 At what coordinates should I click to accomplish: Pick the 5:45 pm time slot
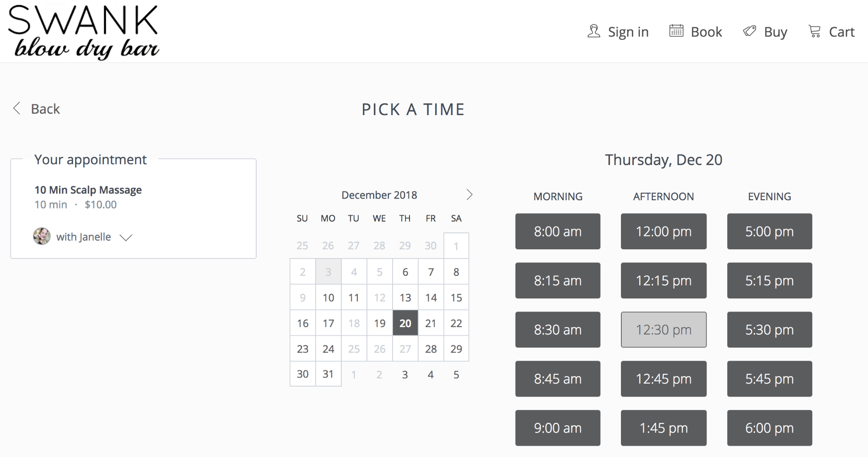click(x=769, y=379)
